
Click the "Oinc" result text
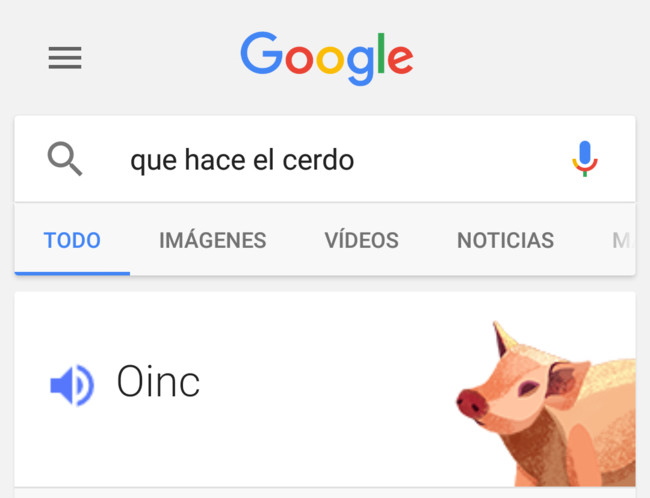coord(158,382)
